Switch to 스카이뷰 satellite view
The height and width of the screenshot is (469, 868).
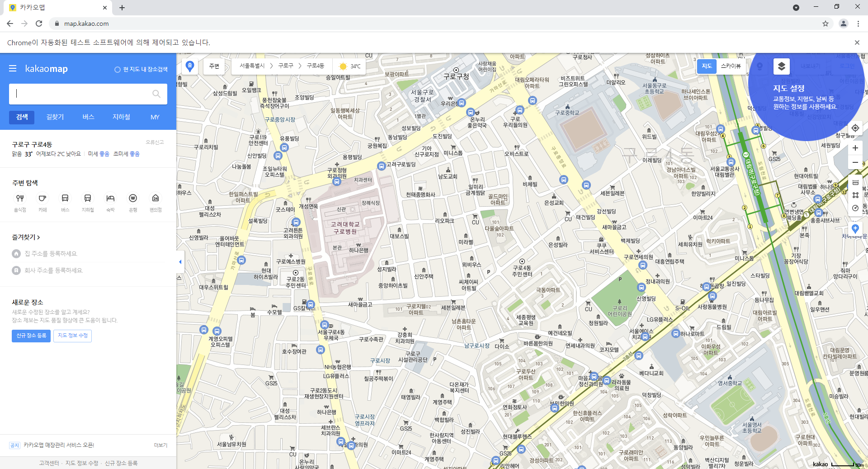click(731, 66)
